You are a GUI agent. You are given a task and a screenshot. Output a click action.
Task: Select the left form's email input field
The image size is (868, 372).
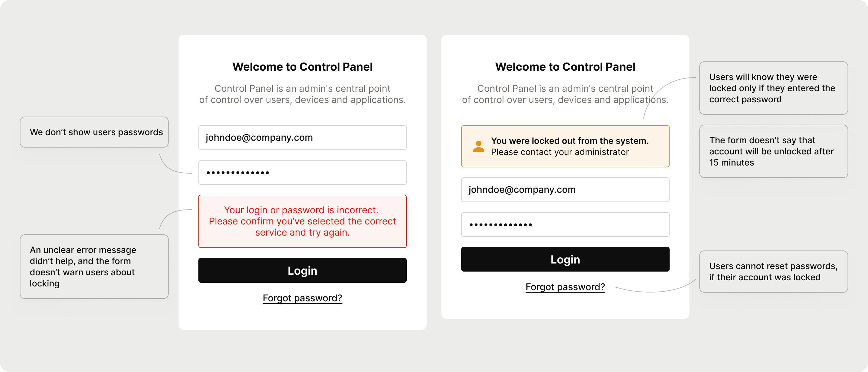click(302, 137)
